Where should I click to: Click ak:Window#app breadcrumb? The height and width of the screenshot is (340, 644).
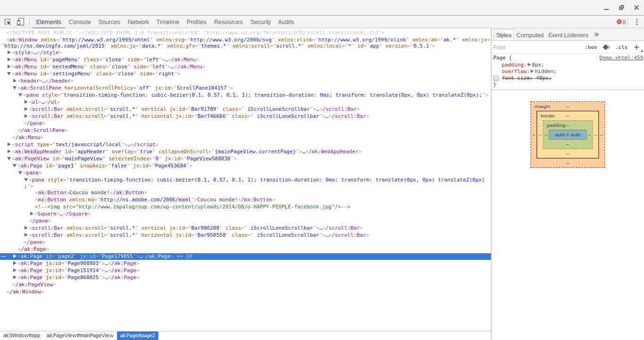22,335
